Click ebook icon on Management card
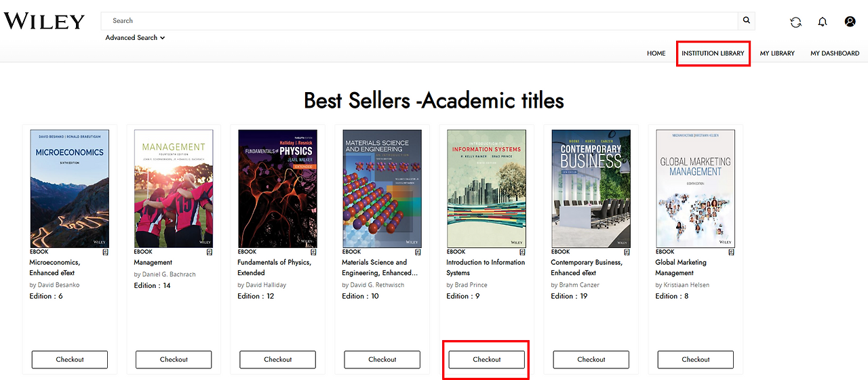 point(210,252)
